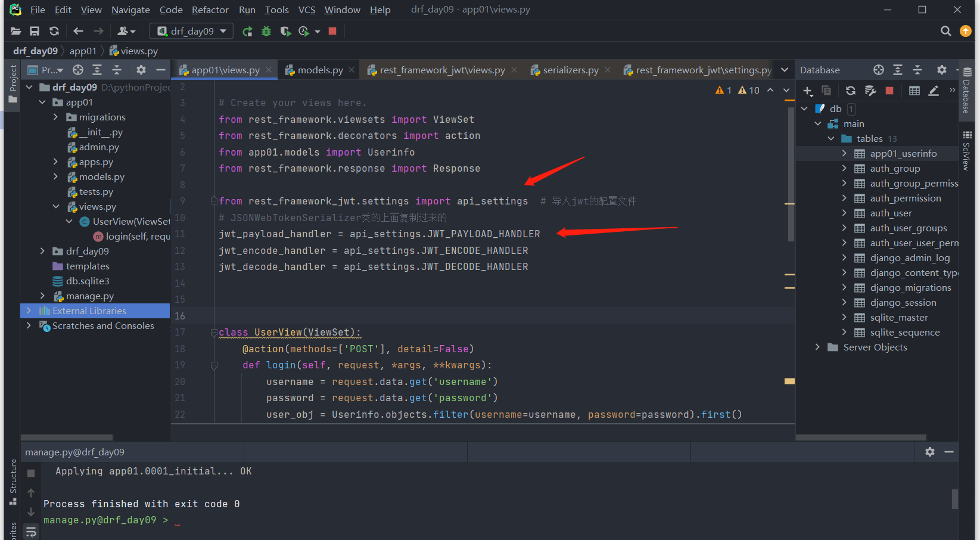Viewport: 980px width, 540px height.
Task: Open the VCS menu
Action: tap(307, 10)
